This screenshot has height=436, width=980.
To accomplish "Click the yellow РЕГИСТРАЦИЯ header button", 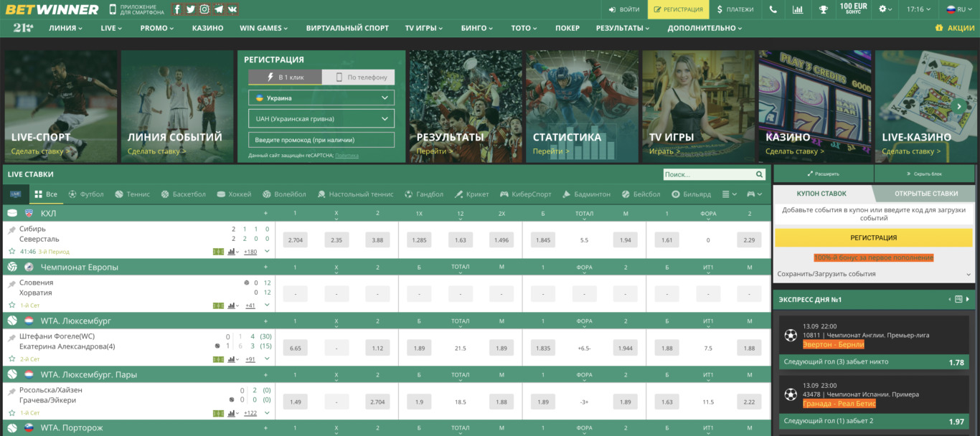I will pos(678,9).
